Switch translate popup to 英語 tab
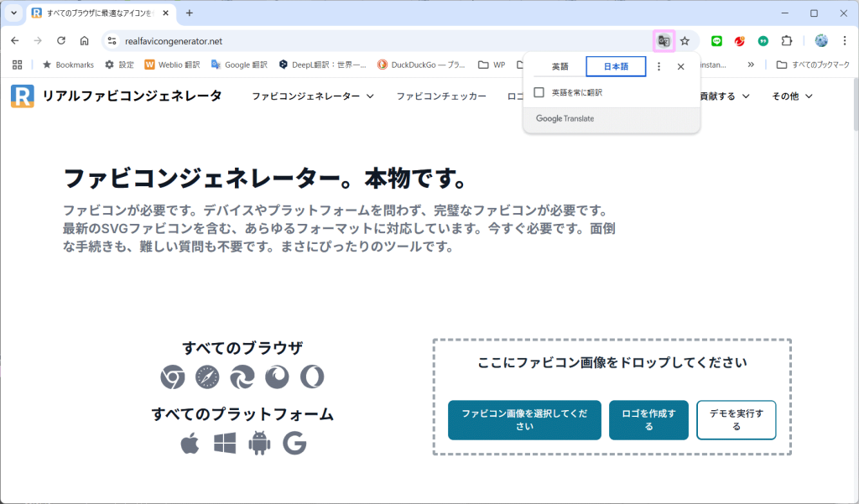The width and height of the screenshot is (859, 504). click(560, 66)
